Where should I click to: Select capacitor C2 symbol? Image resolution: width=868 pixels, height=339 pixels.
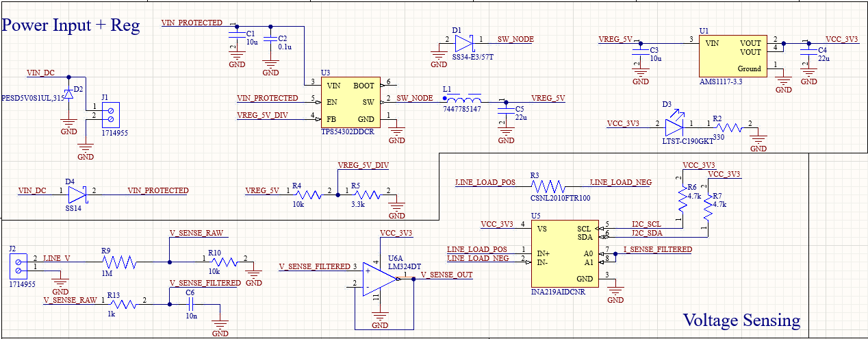[x=270, y=39]
